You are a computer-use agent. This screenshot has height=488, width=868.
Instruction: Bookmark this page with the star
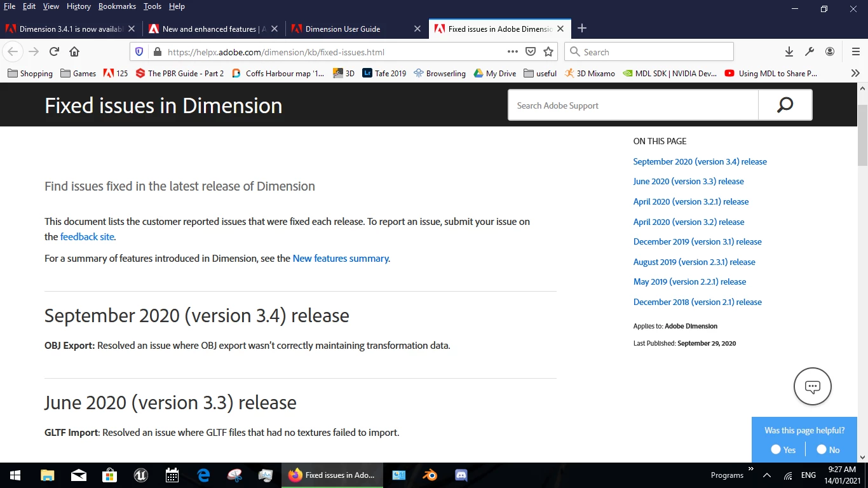pos(548,51)
